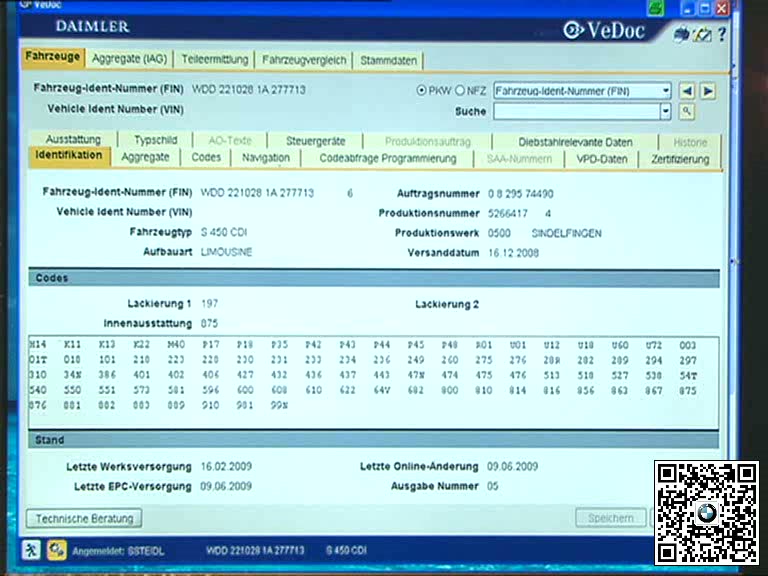Select the SAA-Nummern sub-tab
The width and height of the screenshot is (768, 576).
[x=519, y=159]
